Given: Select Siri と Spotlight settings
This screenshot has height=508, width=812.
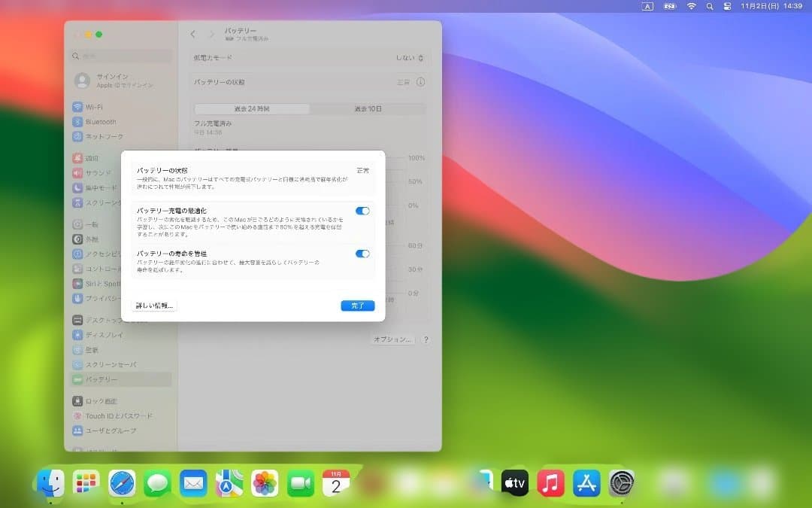Looking at the screenshot, I should 98,283.
